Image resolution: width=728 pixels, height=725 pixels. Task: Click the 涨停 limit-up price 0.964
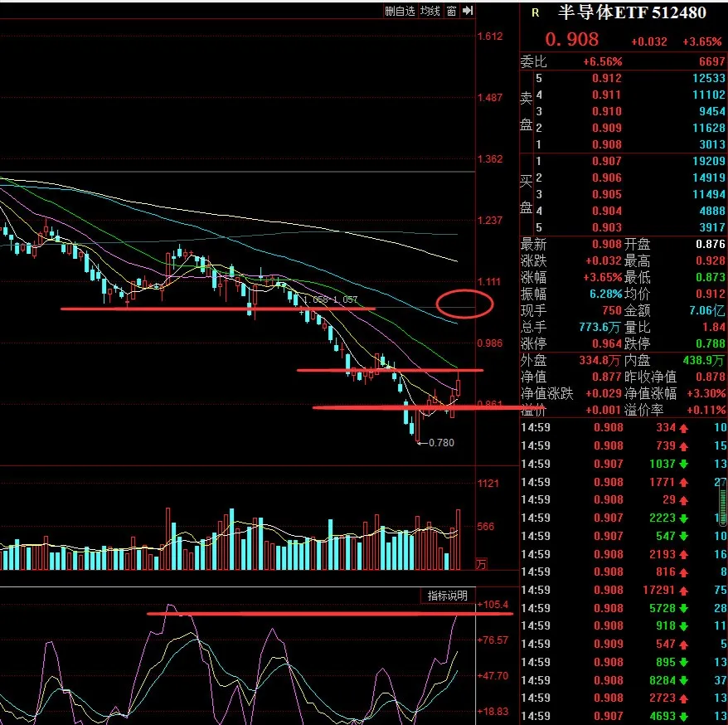click(607, 344)
